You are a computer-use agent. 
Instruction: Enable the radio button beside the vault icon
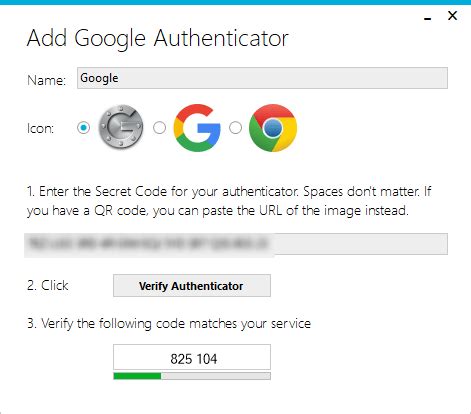83,128
